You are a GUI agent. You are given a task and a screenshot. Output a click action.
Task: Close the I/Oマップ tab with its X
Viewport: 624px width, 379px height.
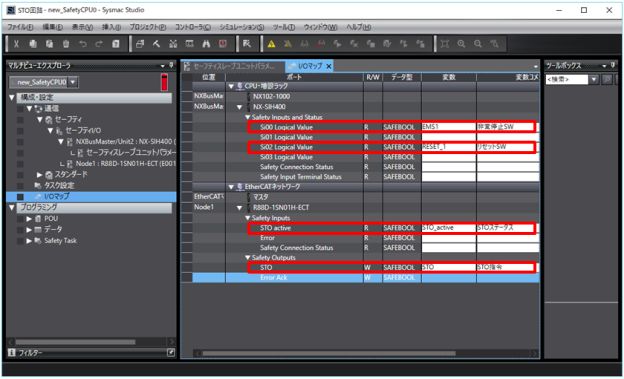click(x=329, y=66)
